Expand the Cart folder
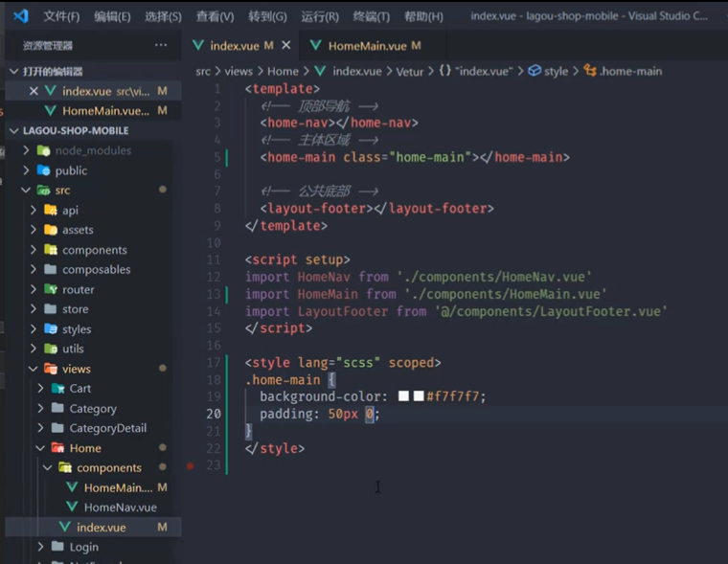 (41, 388)
